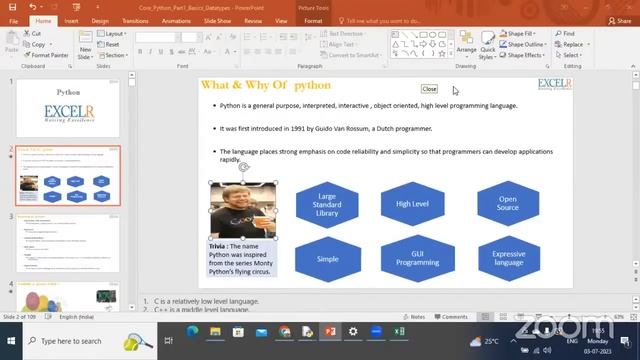Click the Expressive language hexagon shape
The image size is (640, 360).
click(x=509, y=258)
